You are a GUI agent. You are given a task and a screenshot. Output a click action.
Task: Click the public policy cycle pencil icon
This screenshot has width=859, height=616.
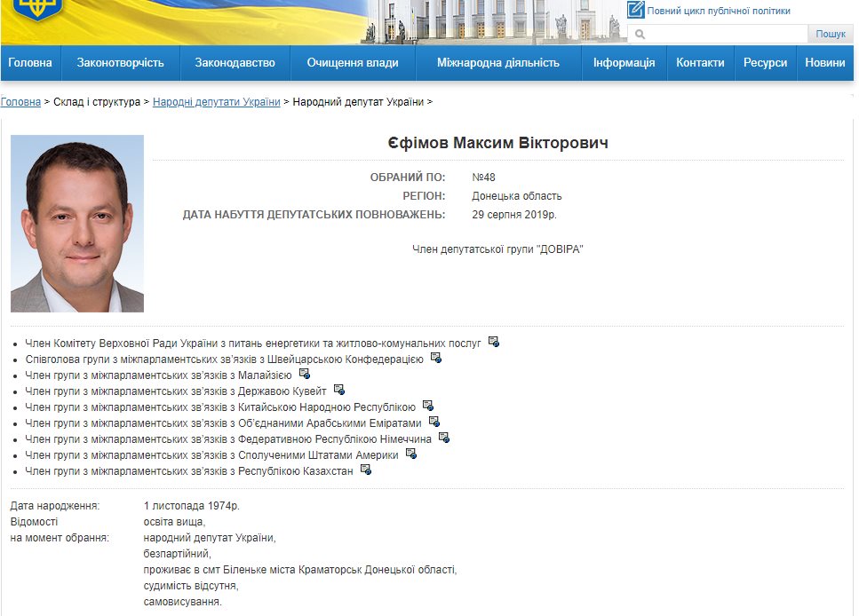pyautogui.click(x=635, y=11)
